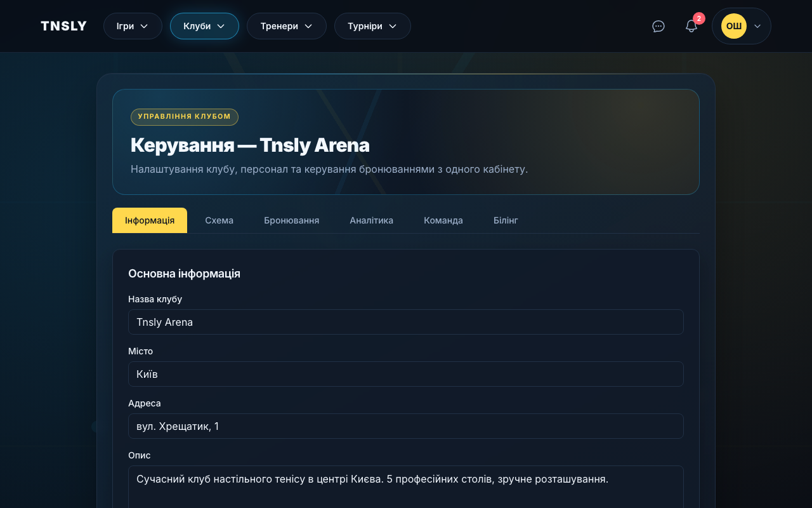Click the Адреса input field
The image size is (812, 508).
pyautogui.click(x=405, y=426)
